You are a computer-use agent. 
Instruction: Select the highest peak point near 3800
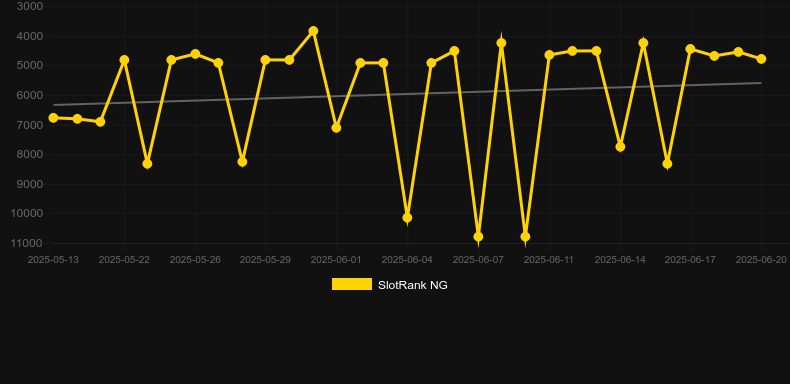coord(313,31)
